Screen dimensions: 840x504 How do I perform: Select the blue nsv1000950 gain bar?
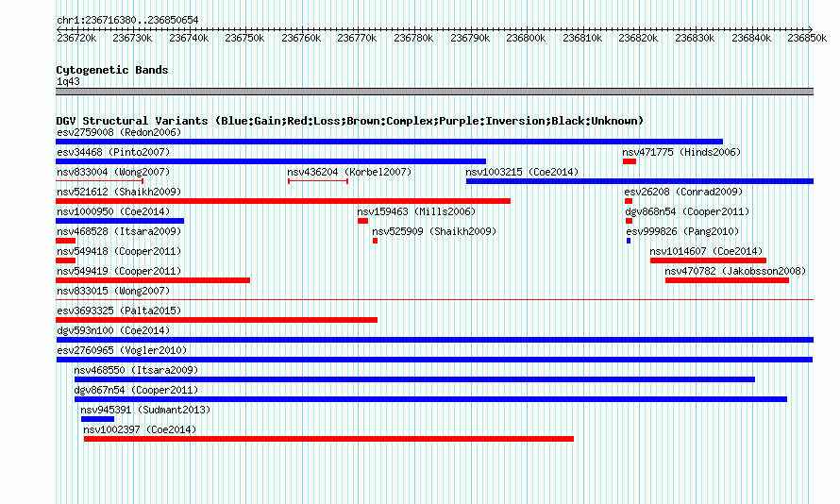coord(120,221)
